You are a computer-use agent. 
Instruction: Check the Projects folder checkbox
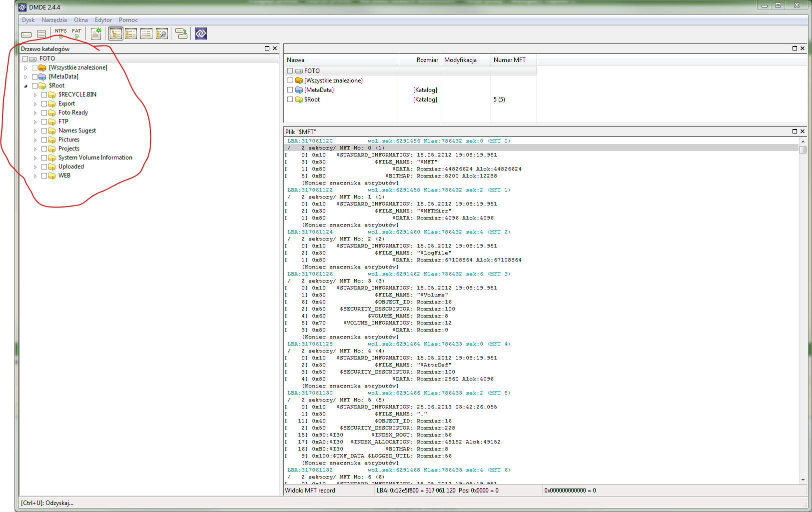[x=44, y=148]
